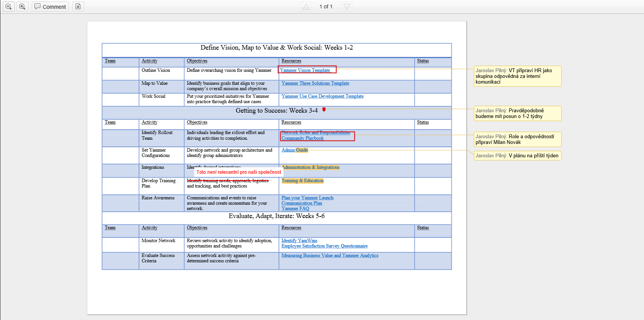
Task: Click 'Raise Awareness' activity cell
Action: tap(161, 203)
